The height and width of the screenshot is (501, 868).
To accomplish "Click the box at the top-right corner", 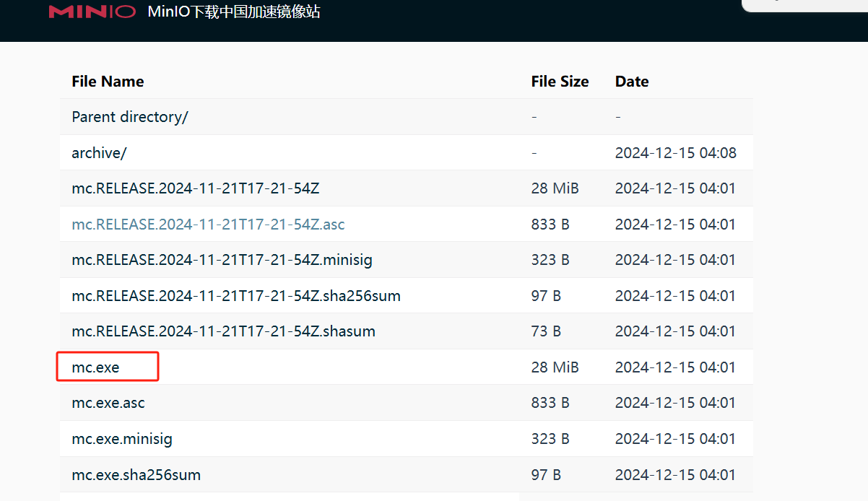I will 804,4.
